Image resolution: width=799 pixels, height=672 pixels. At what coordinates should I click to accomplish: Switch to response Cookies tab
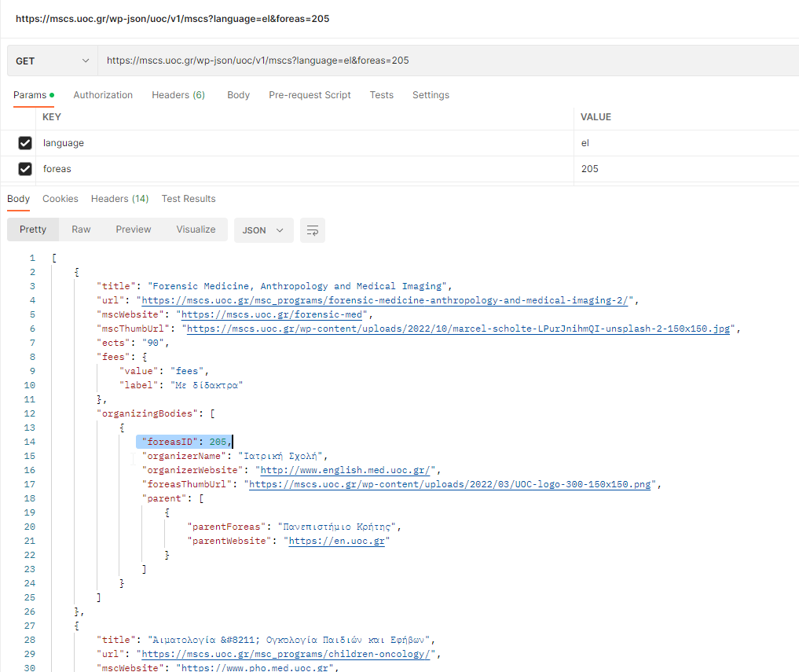click(60, 199)
